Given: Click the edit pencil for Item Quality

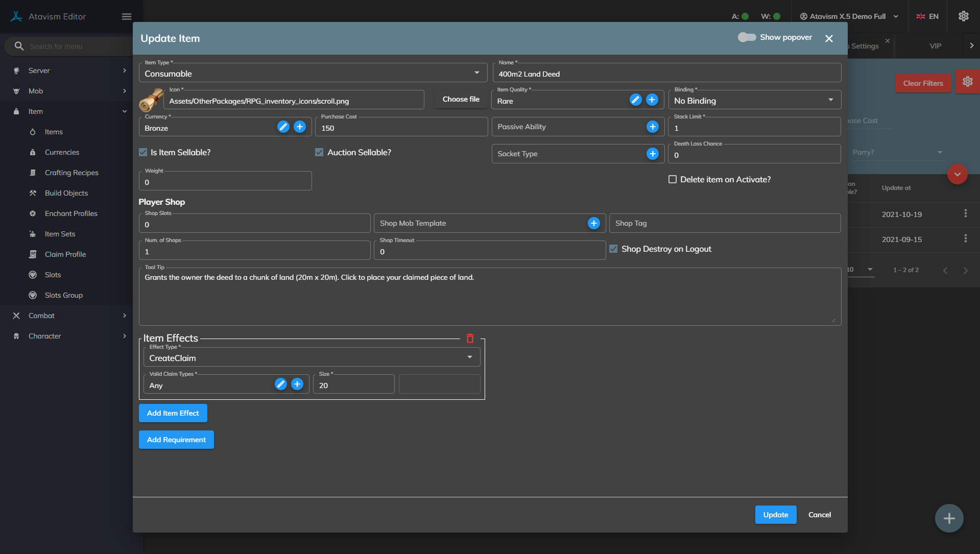Looking at the screenshot, I should pos(635,100).
